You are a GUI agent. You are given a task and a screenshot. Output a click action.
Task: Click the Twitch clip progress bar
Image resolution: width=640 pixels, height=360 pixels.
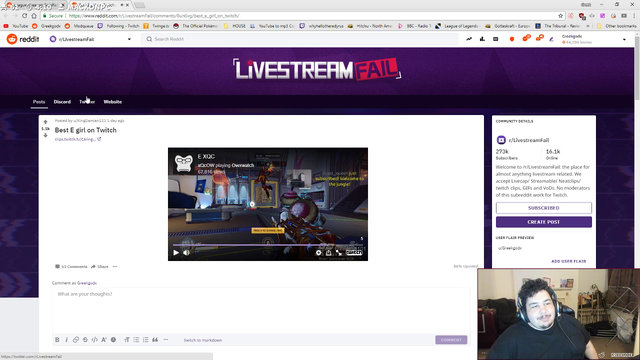268,245
